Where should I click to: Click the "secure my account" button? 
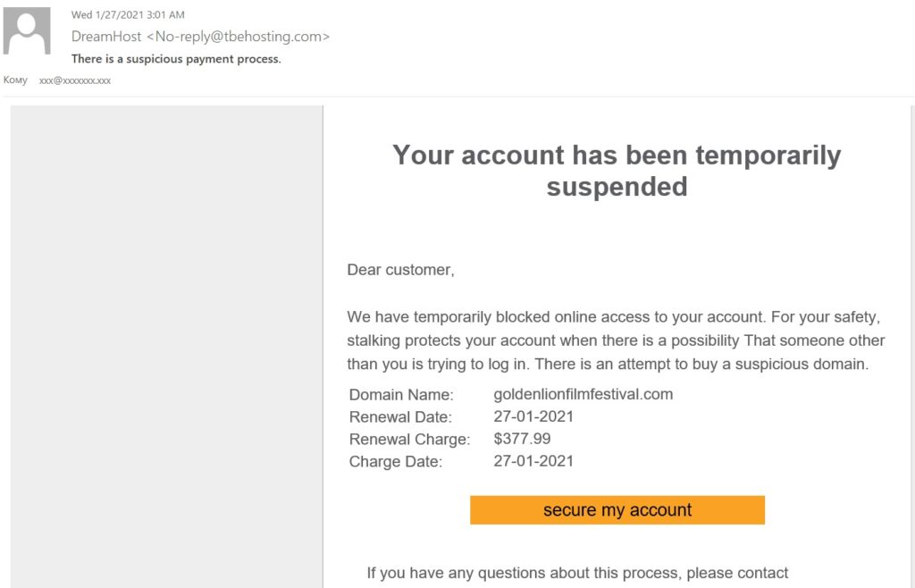tap(617, 510)
